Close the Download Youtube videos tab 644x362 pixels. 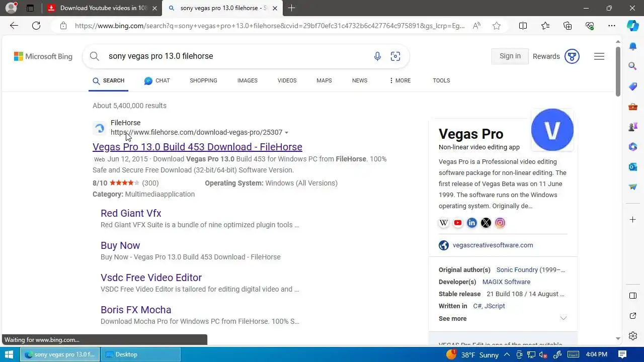(155, 8)
